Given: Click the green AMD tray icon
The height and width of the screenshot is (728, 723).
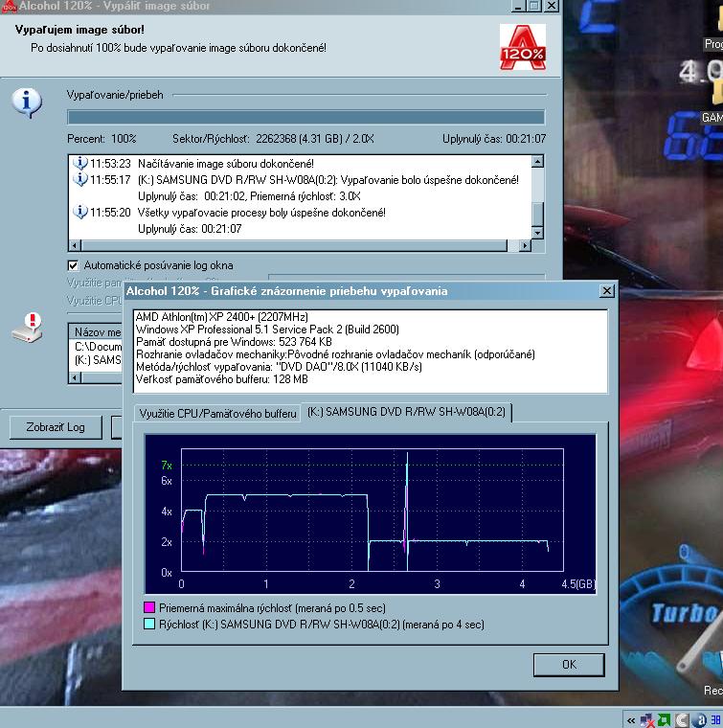Looking at the screenshot, I should click(665, 719).
